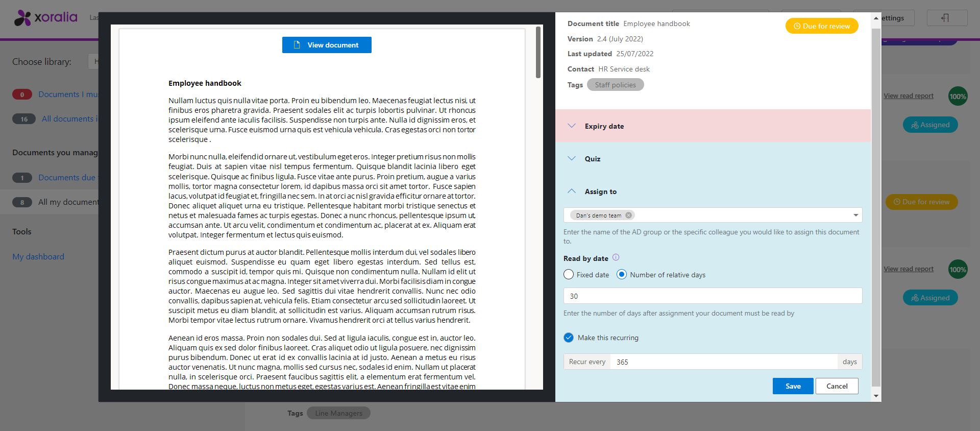
Task: Click the upper Assigned badge
Action: (x=930, y=125)
